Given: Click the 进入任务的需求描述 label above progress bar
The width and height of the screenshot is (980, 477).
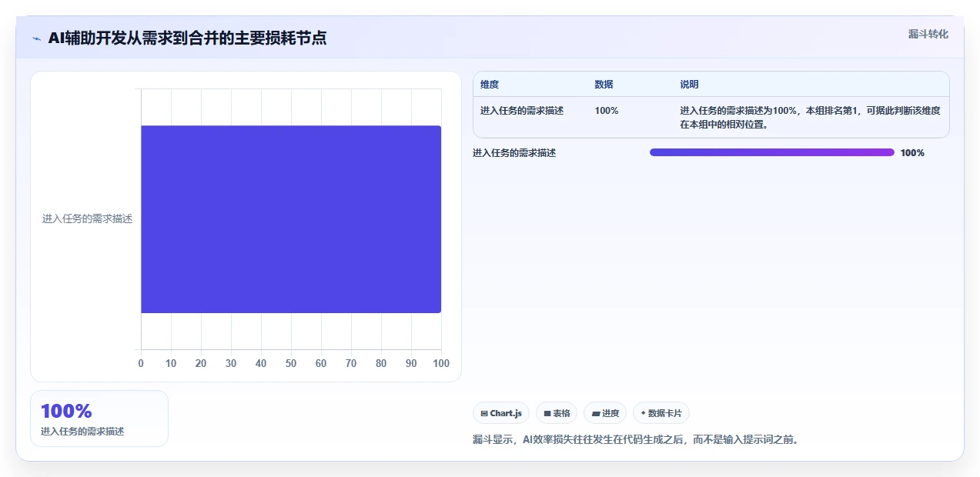Looking at the screenshot, I should pyautogui.click(x=514, y=153).
